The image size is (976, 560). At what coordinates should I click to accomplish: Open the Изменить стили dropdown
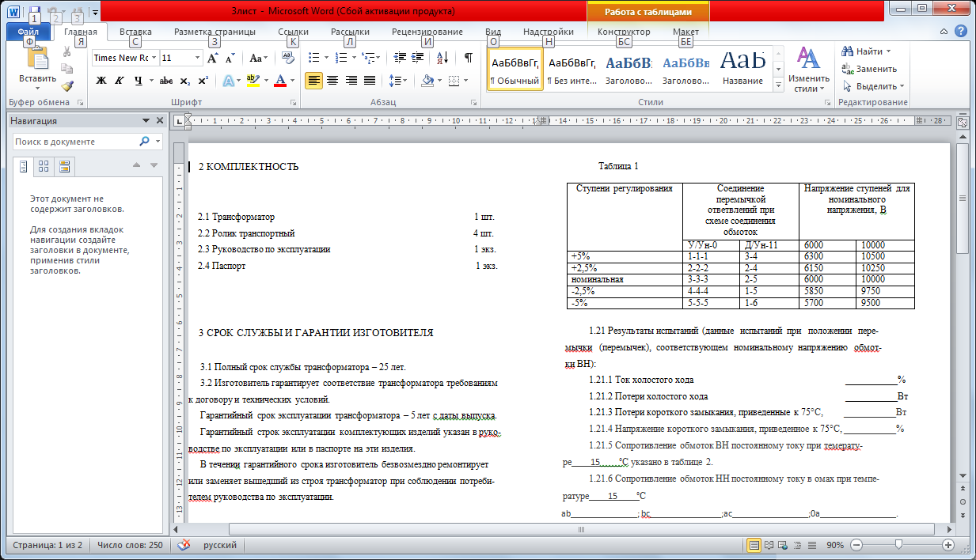coord(808,70)
